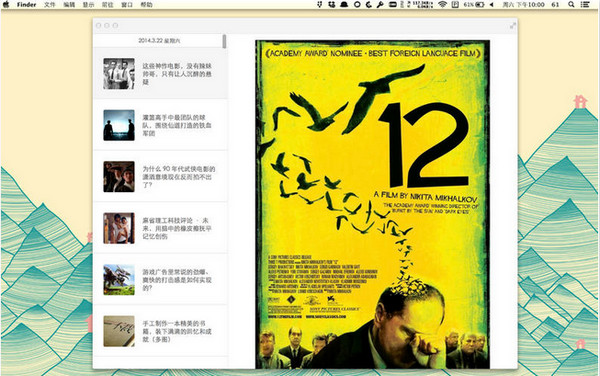The width and height of the screenshot is (600, 376).
Task: Select the dragon game advertisement thumbnail
Action: click(119, 280)
